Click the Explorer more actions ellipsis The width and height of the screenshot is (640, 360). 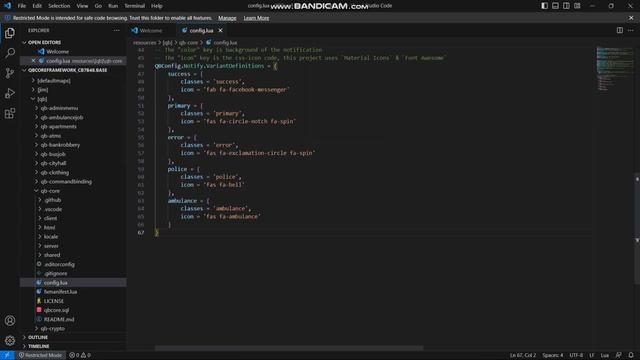tap(117, 31)
